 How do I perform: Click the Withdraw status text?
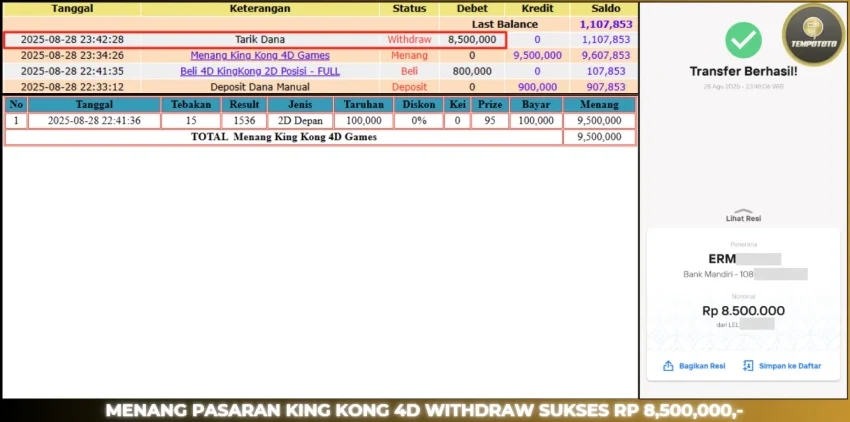(x=409, y=40)
